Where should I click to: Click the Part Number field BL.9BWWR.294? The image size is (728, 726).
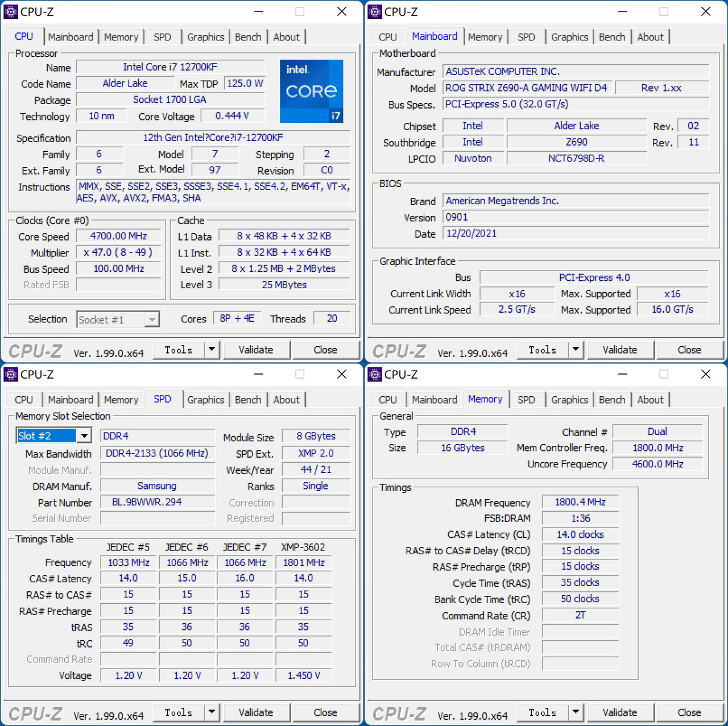tap(158, 502)
